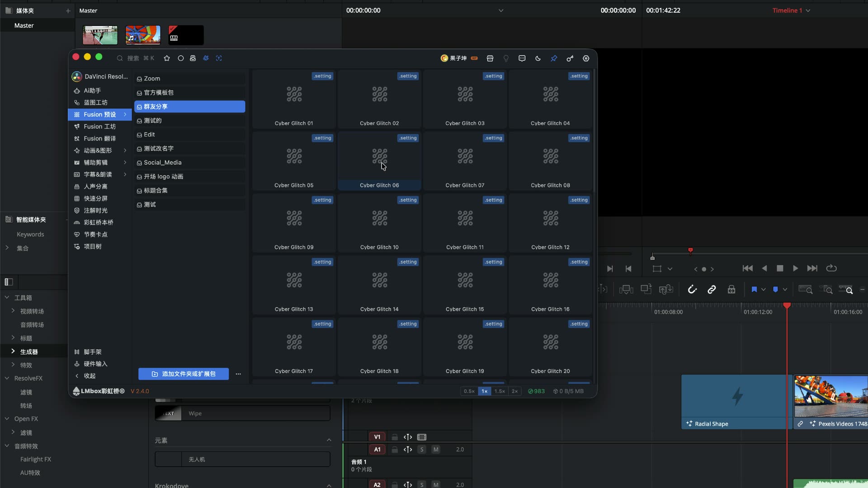868x488 pixels.
Task: Jump to first frame in viewer transport
Action: coord(748,268)
